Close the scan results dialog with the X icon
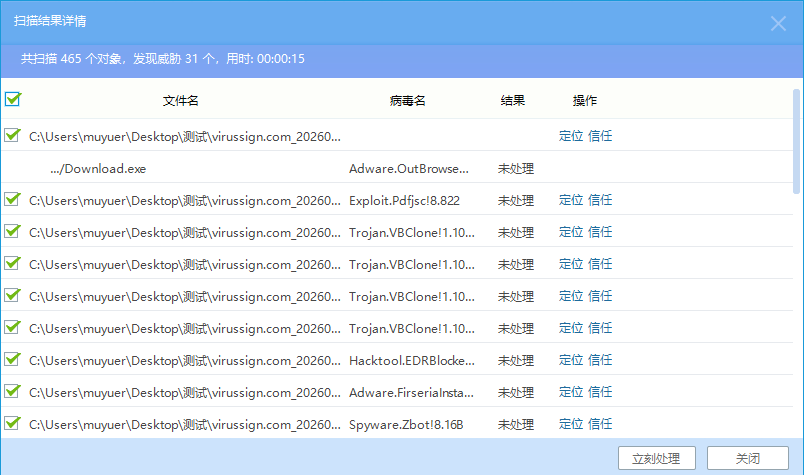 click(778, 23)
